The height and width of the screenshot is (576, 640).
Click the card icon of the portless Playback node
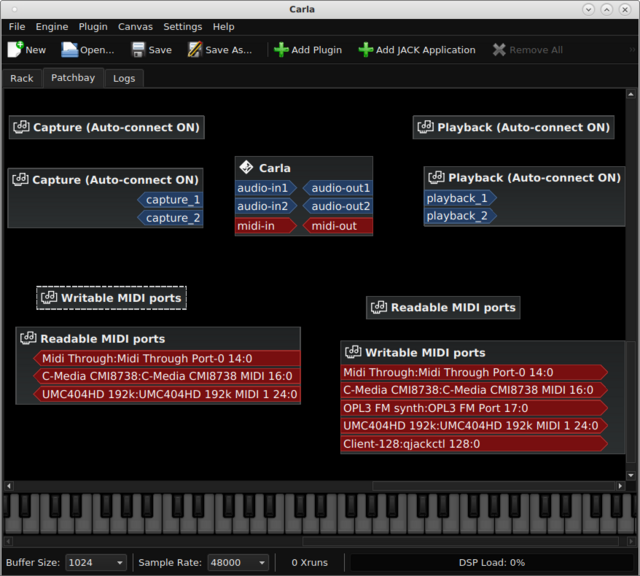[426, 127]
